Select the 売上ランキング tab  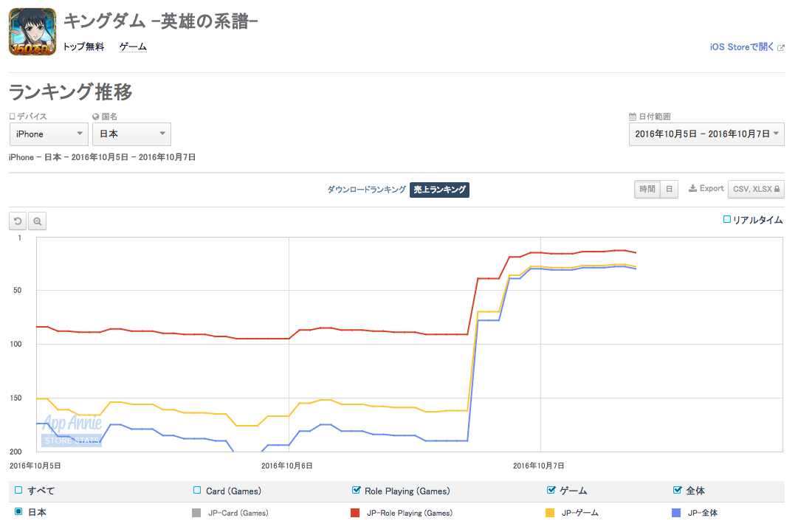(439, 190)
